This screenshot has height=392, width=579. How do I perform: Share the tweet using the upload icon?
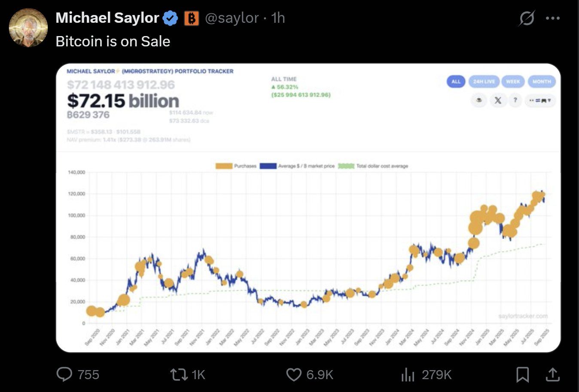point(553,374)
